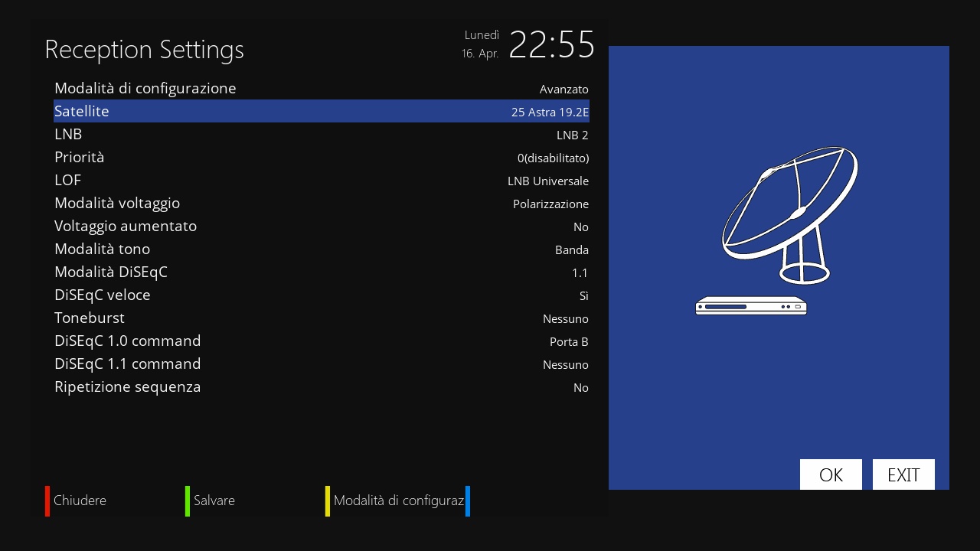Viewport: 980px width, 551px height.
Task: Click the red color key bar
Action: coord(47,501)
